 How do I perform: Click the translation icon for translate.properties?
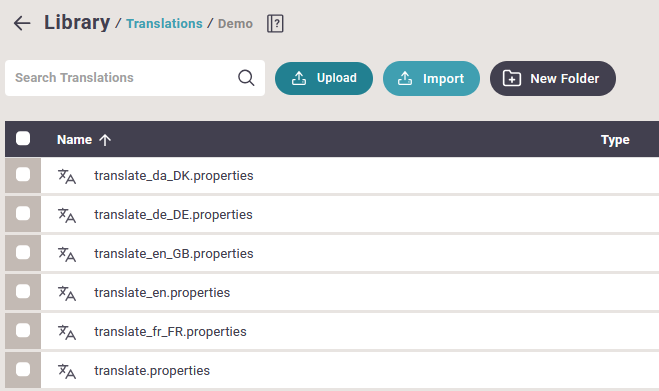[67, 371]
